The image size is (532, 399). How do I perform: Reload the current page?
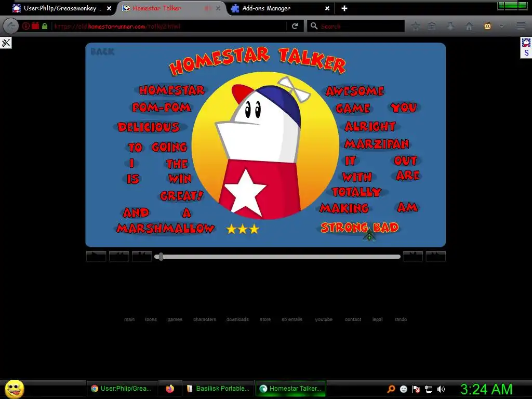(x=295, y=26)
